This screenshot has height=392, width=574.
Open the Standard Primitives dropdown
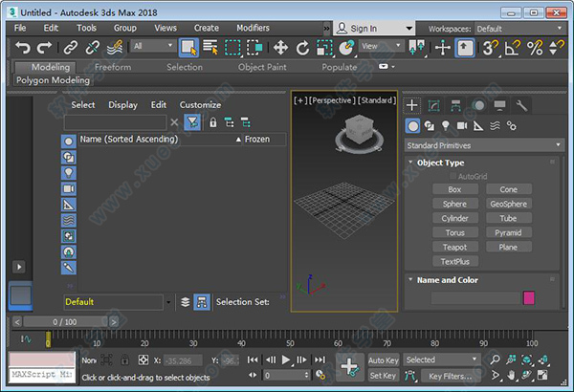483,145
